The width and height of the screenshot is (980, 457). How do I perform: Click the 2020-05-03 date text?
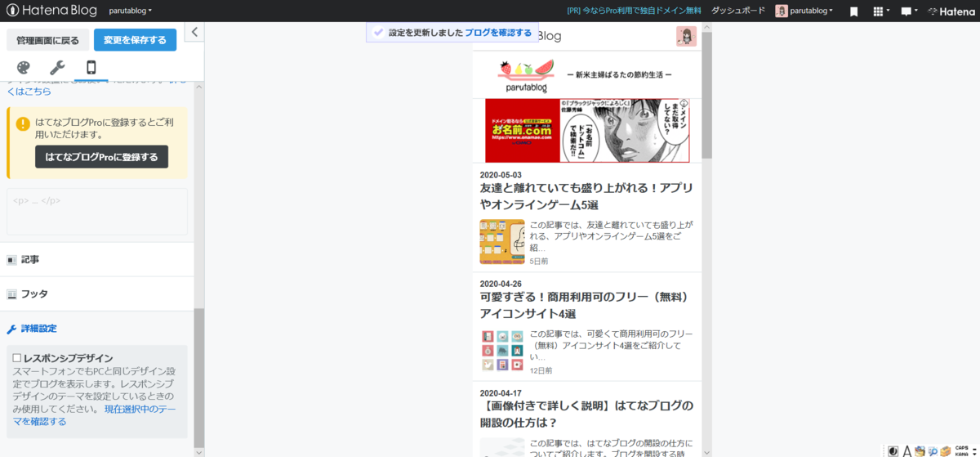[x=501, y=175]
